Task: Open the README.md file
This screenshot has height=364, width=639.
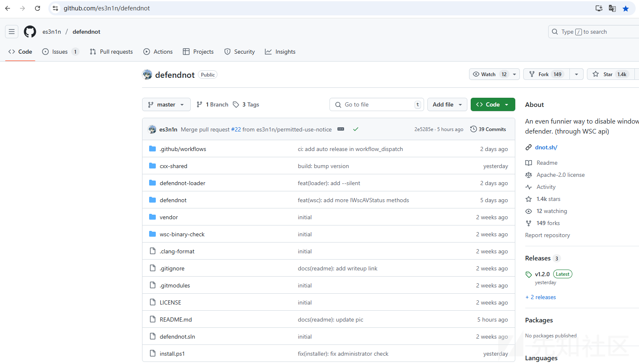Action: coord(176,319)
